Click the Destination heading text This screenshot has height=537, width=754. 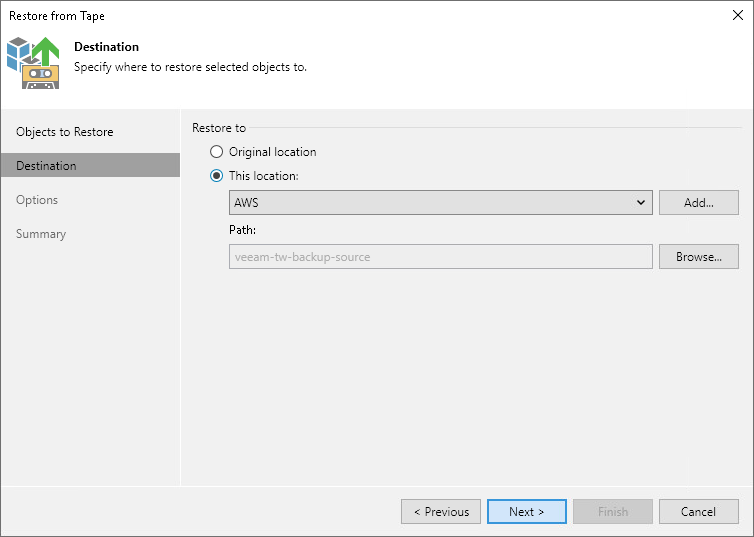coord(106,47)
